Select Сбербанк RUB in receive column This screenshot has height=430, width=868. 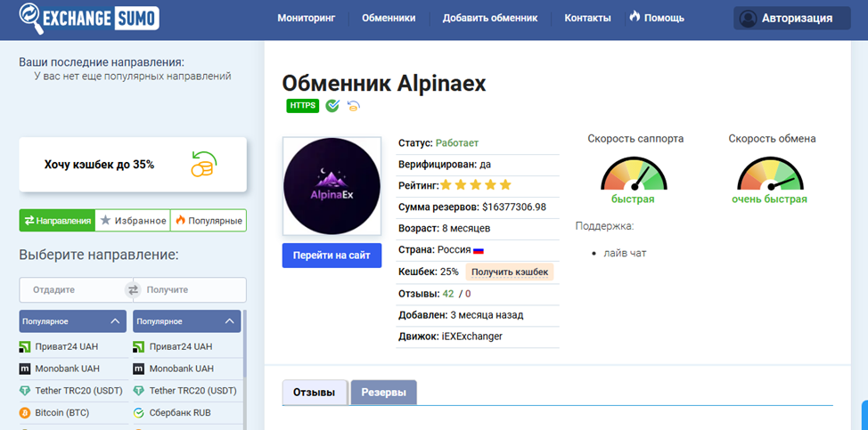point(187,413)
